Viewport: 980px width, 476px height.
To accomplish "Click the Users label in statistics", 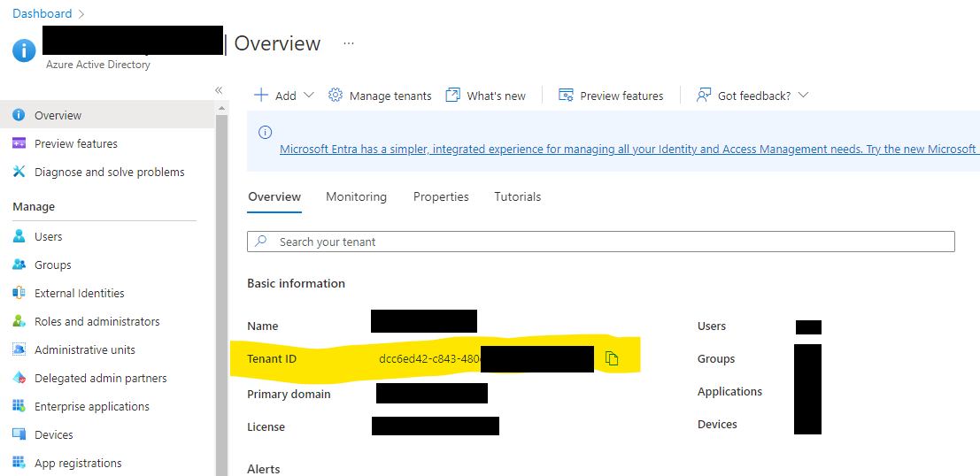I will [711, 326].
